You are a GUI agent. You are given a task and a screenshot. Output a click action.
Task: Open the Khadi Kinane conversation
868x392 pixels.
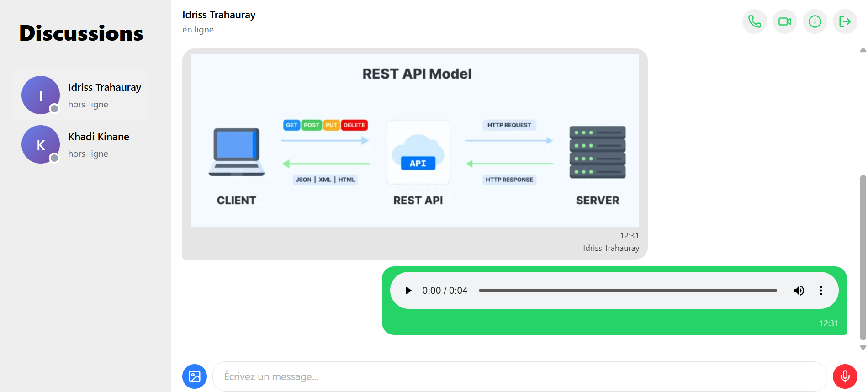coord(99,144)
